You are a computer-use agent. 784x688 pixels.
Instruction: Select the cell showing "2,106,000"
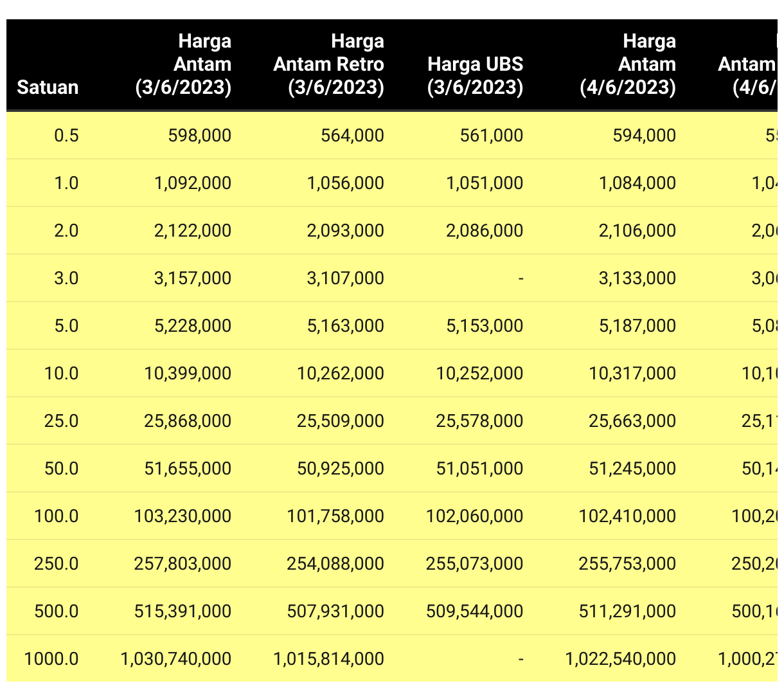(637, 230)
